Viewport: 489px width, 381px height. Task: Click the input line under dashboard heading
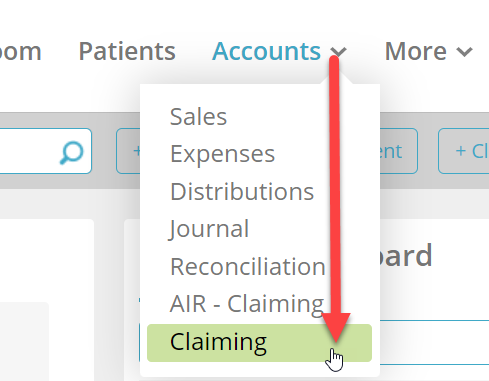[434, 342]
